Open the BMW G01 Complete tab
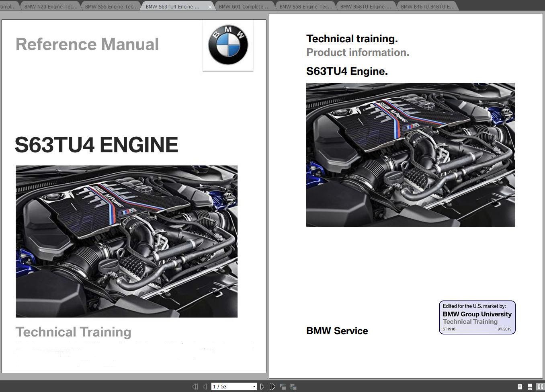Viewport: 545px width, 392px height. coord(244,6)
